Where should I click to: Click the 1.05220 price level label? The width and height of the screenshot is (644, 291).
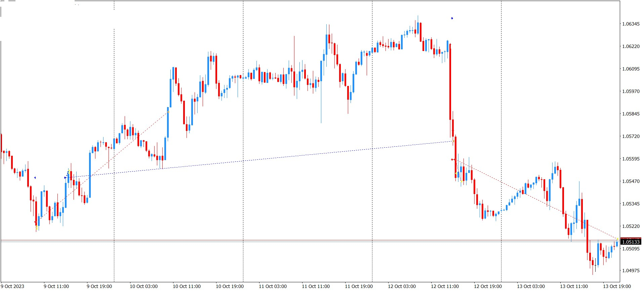(x=631, y=226)
